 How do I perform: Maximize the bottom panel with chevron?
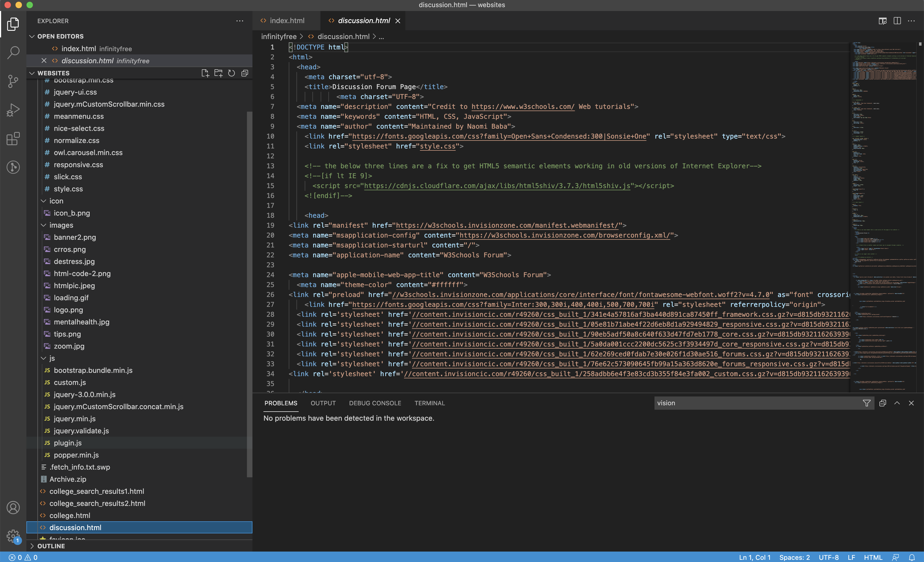[897, 403]
